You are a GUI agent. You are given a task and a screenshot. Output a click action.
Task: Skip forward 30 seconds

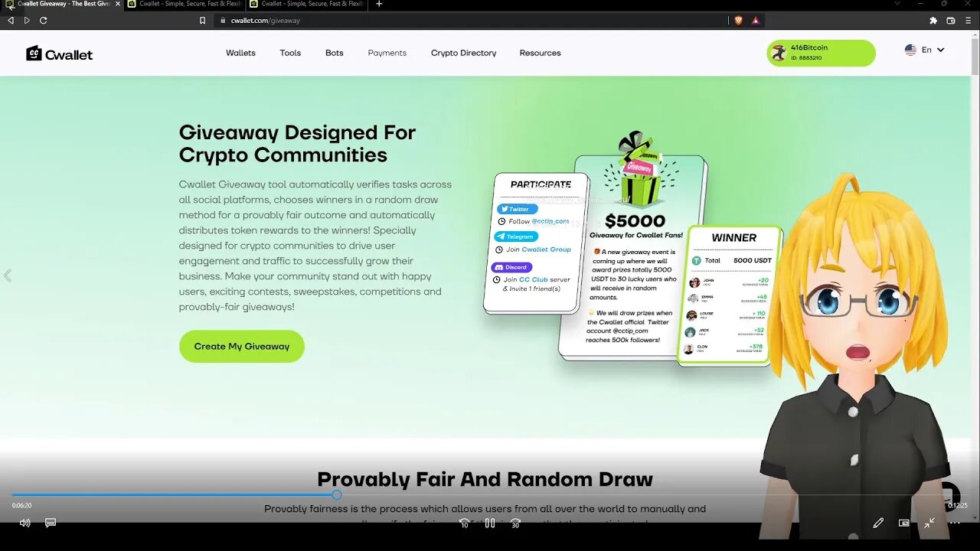click(515, 523)
